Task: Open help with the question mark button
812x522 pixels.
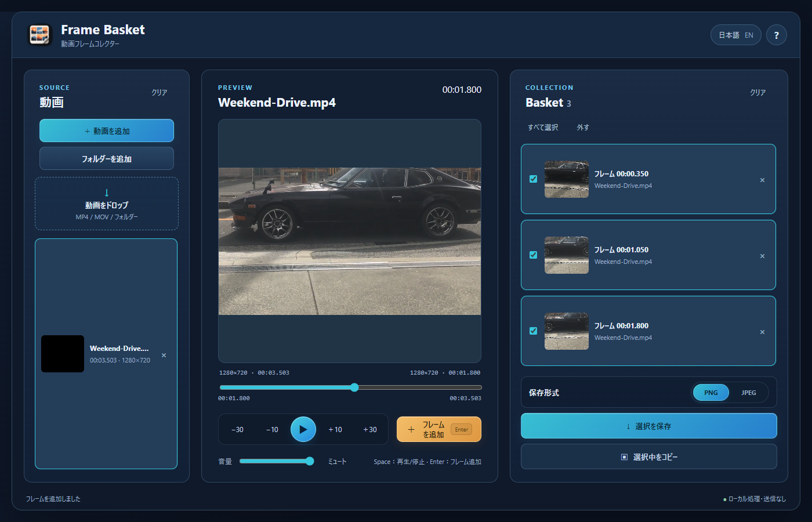Action: [x=777, y=35]
